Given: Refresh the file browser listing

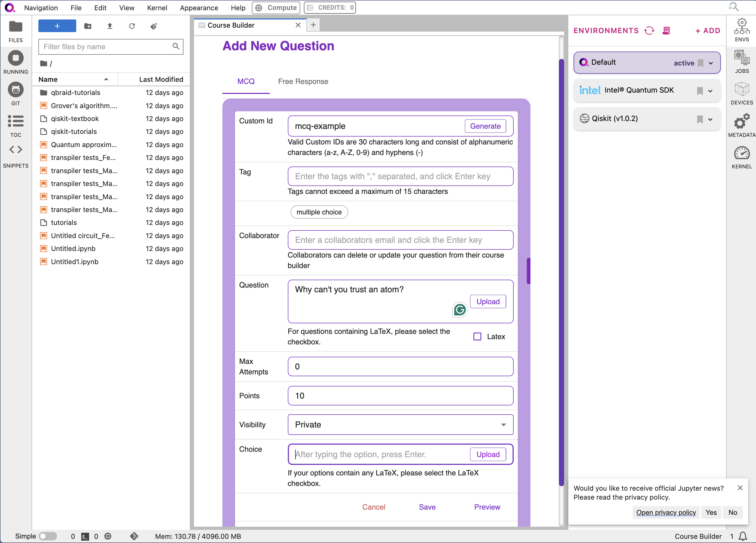Looking at the screenshot, I should tap(132, 26).
